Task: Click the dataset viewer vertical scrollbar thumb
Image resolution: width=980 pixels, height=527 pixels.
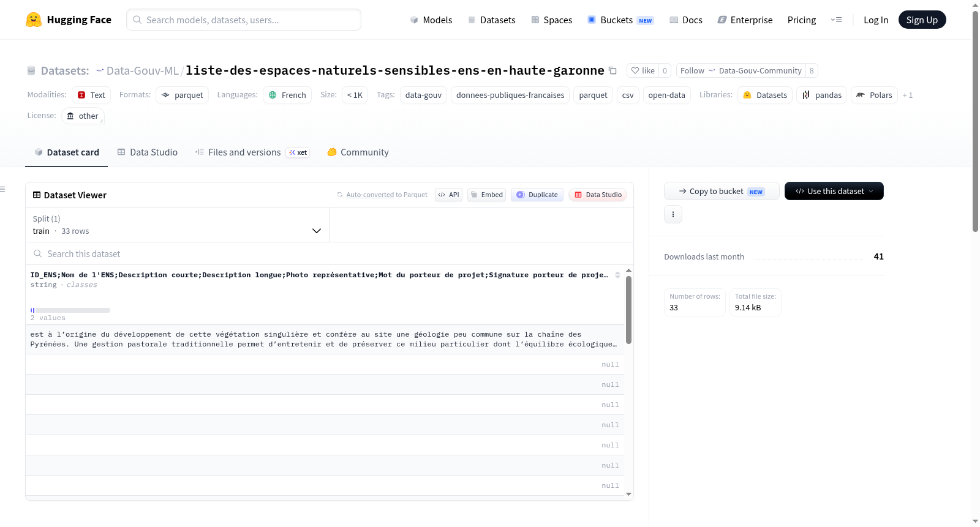Action: (628, 310)
